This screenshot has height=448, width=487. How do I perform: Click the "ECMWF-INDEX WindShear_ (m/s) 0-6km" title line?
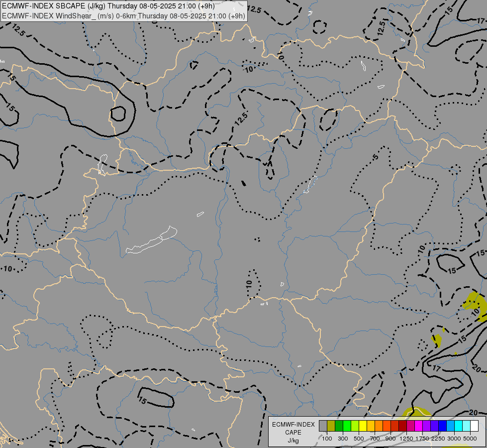[x=123, y=16]
